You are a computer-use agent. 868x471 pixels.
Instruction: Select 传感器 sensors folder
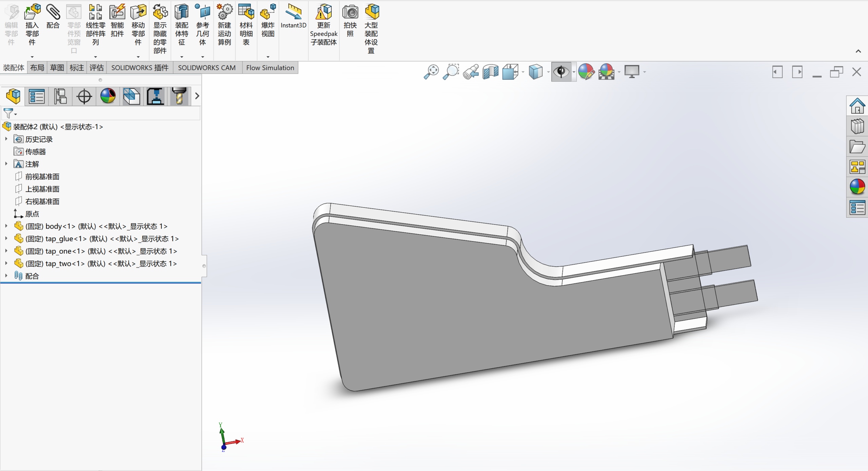point(30,152)
